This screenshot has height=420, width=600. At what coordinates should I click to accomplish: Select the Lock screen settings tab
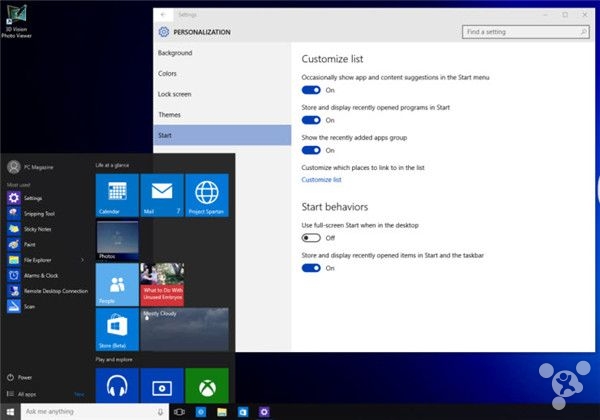[176, 93]
